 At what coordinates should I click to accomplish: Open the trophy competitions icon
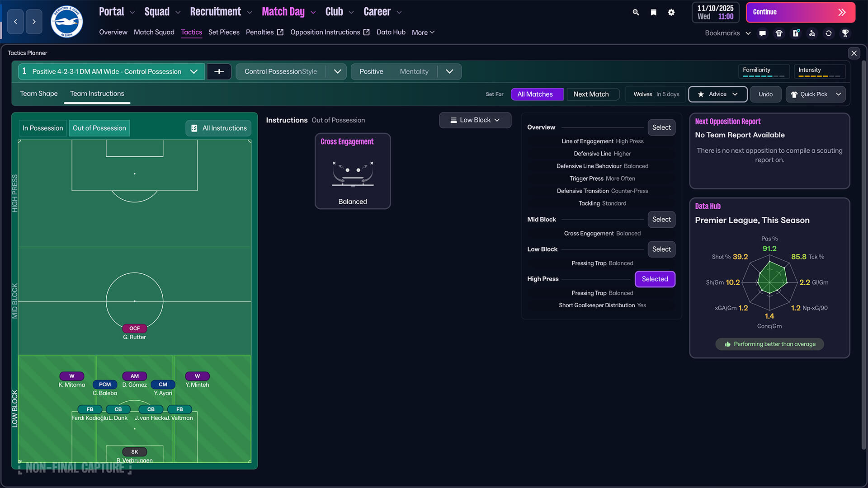(x=845, y=33)
